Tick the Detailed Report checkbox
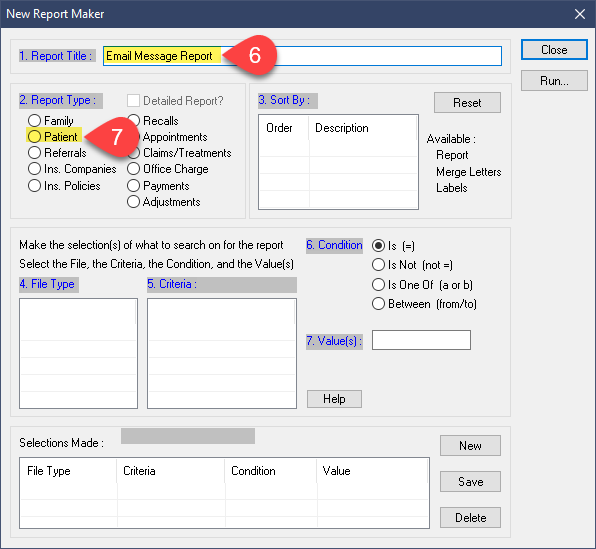 (133, 101)
